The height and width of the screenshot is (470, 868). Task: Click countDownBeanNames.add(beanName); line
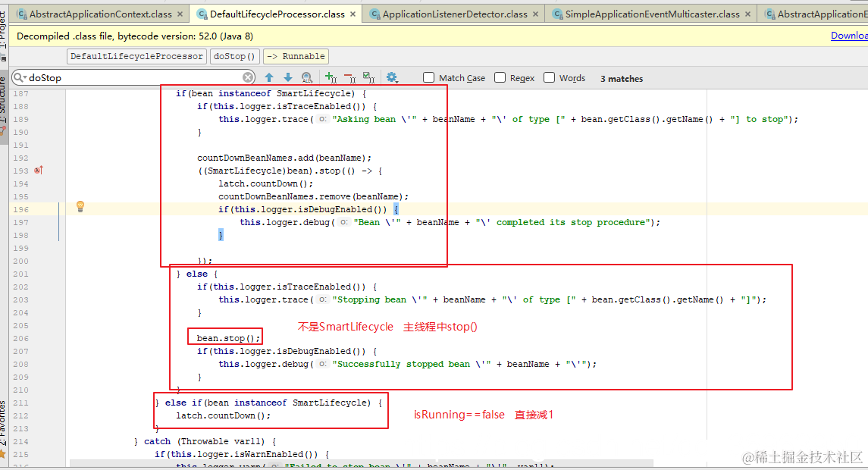(x=284, y=158)
